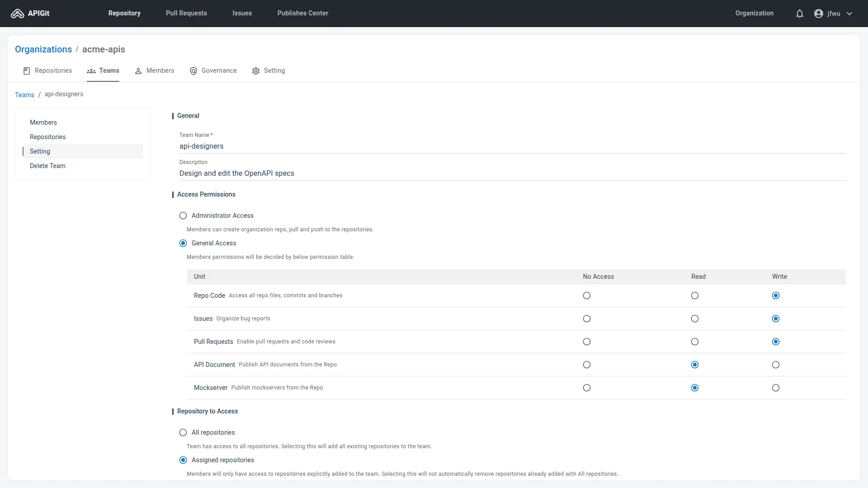
Task: Set Issues permission to Read
Action: click(x=695, y=319)
